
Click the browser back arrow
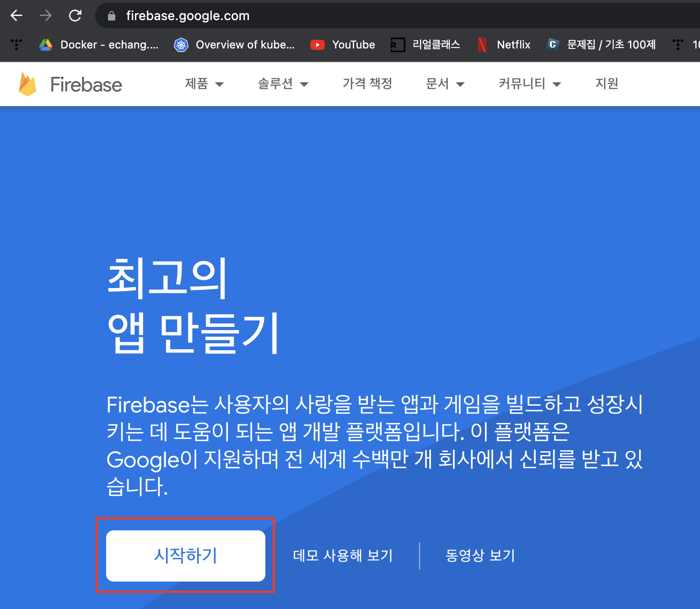point(16,16)
